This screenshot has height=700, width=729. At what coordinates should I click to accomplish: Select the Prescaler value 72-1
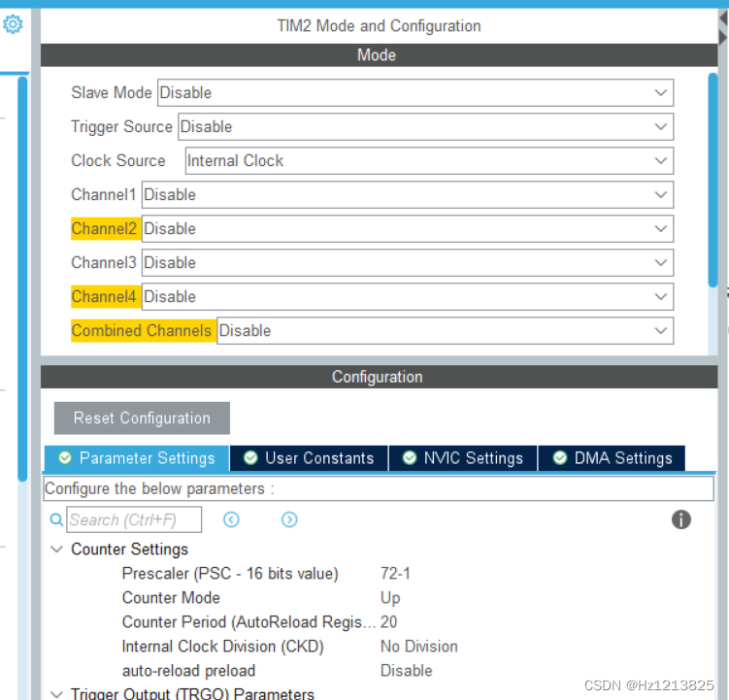(395, 574)
